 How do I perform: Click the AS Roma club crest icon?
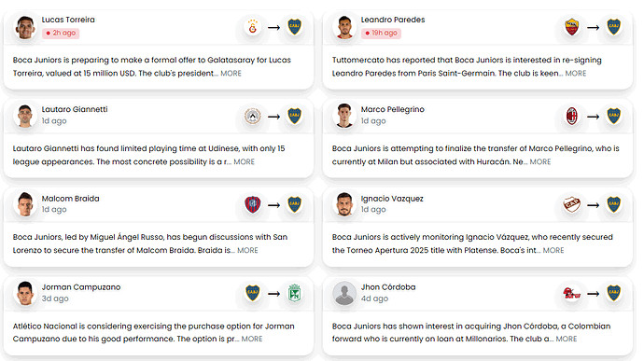tap(572, 27)
